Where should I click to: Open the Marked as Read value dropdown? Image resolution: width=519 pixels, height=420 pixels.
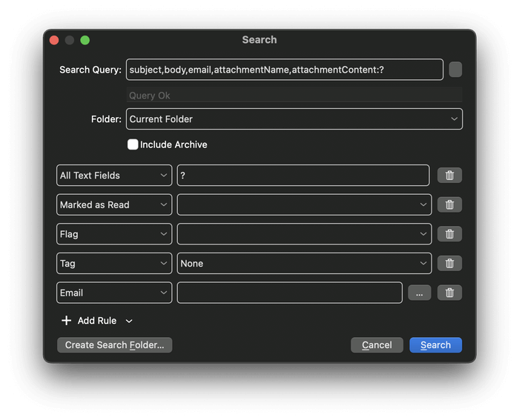point(304,204)
